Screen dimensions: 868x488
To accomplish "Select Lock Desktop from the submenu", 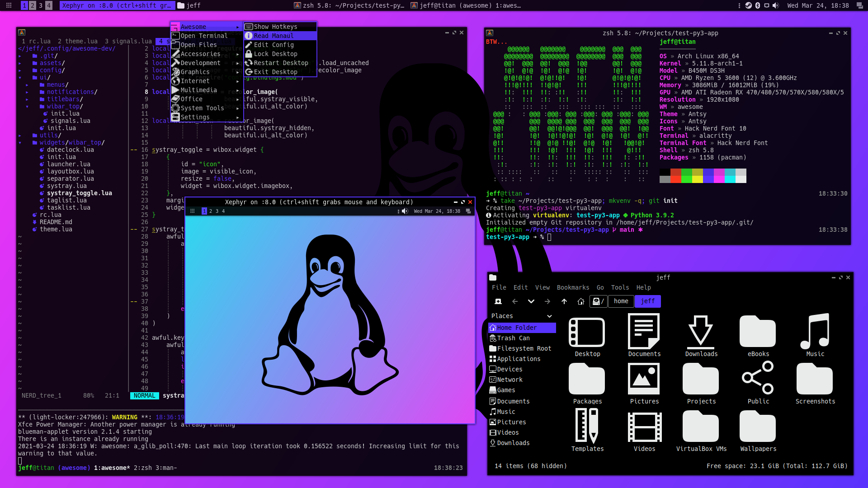I will (x=280, y=54).
